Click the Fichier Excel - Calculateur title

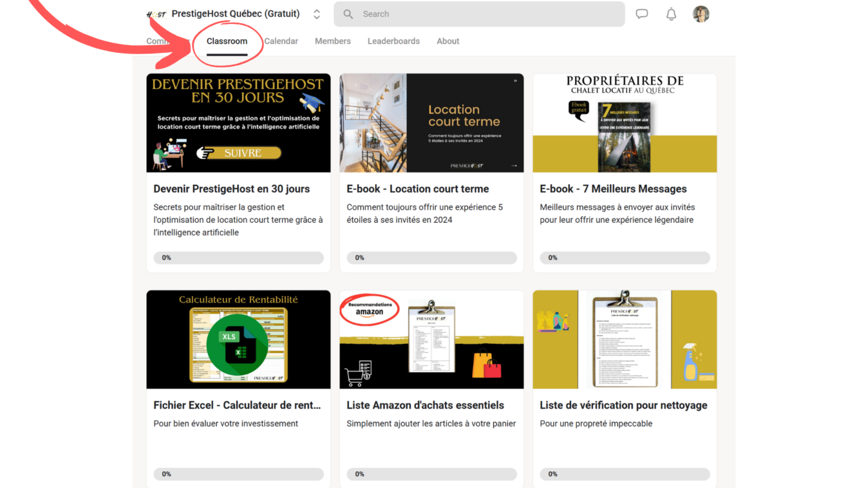(237, 405)
